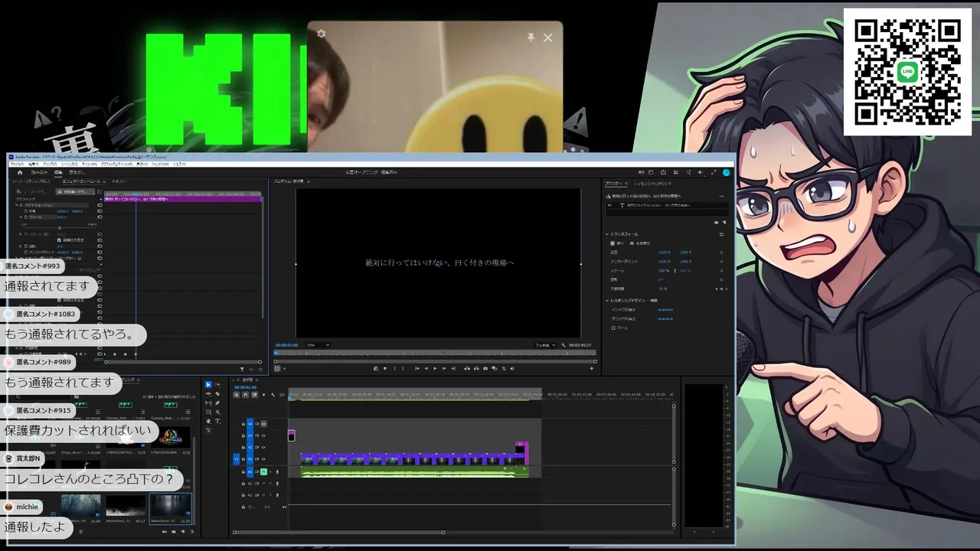This screenshot has width=980, height=551.
Task: Select the Ripple Edit tool
Action: click(208, 393)
